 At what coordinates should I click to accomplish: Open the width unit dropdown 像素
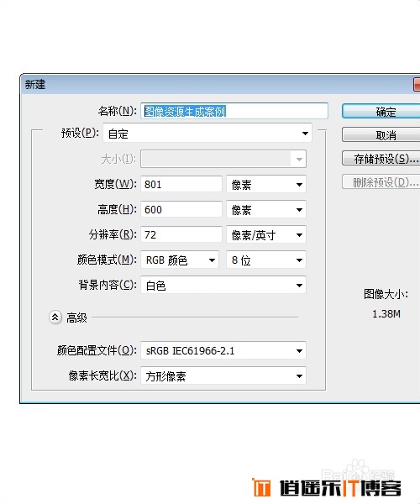coord(266,184)
